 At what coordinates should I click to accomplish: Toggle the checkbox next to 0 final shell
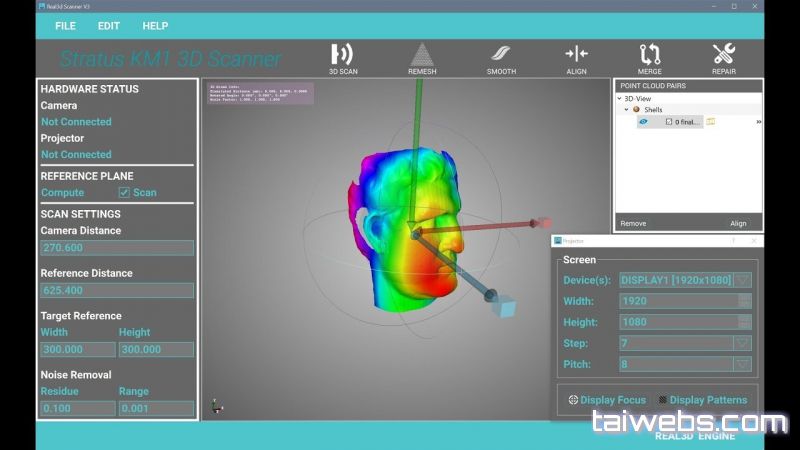coord(668,122)
